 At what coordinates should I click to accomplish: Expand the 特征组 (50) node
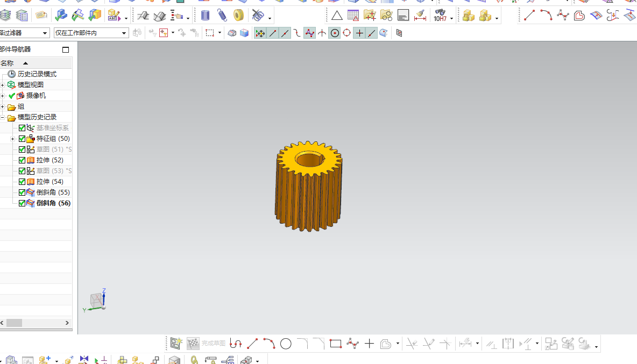click(12, 139)
